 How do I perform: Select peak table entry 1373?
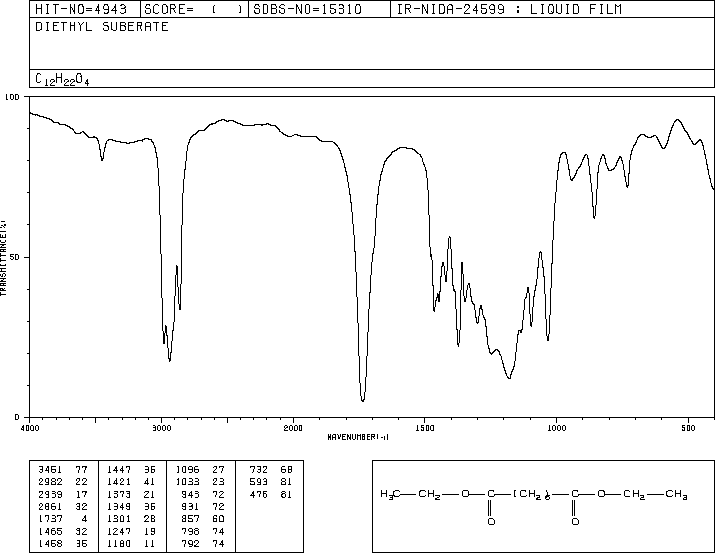click(x=119, y=494)
